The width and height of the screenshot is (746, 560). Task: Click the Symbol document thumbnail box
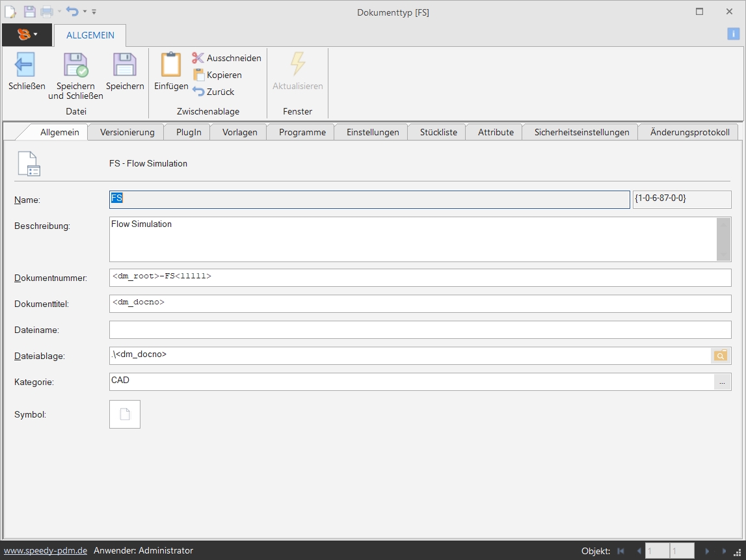[125, 414]
